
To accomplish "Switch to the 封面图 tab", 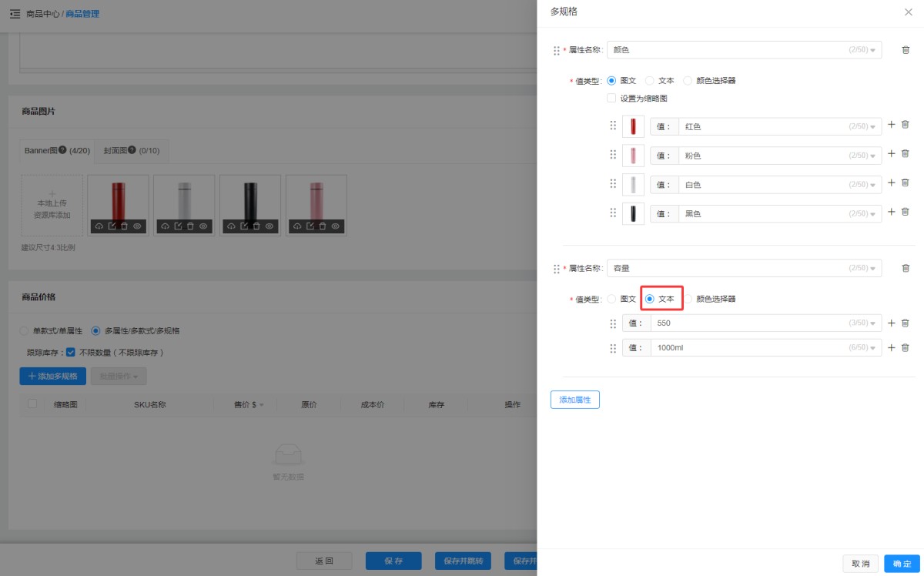I will point(132,151).
